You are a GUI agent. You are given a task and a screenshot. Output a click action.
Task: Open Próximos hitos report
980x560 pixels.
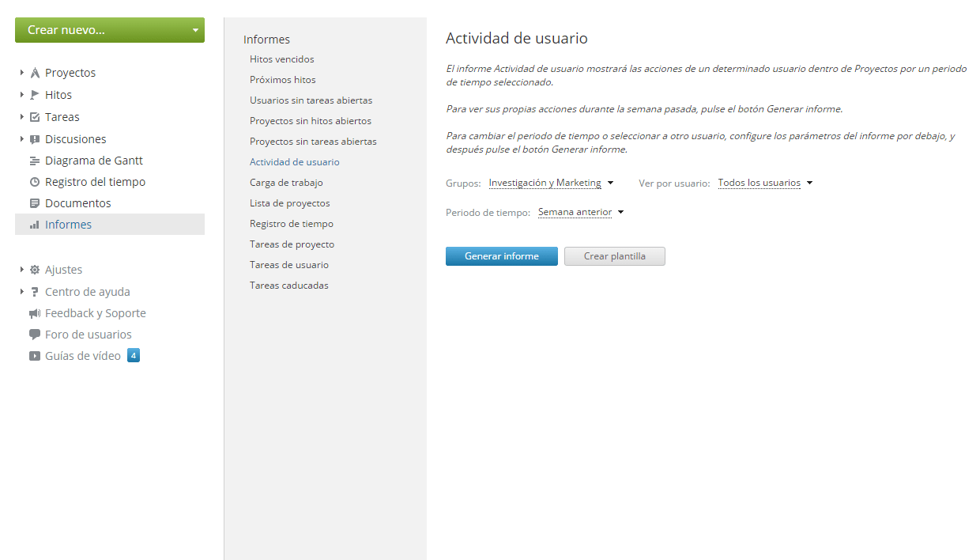[283, 80]
